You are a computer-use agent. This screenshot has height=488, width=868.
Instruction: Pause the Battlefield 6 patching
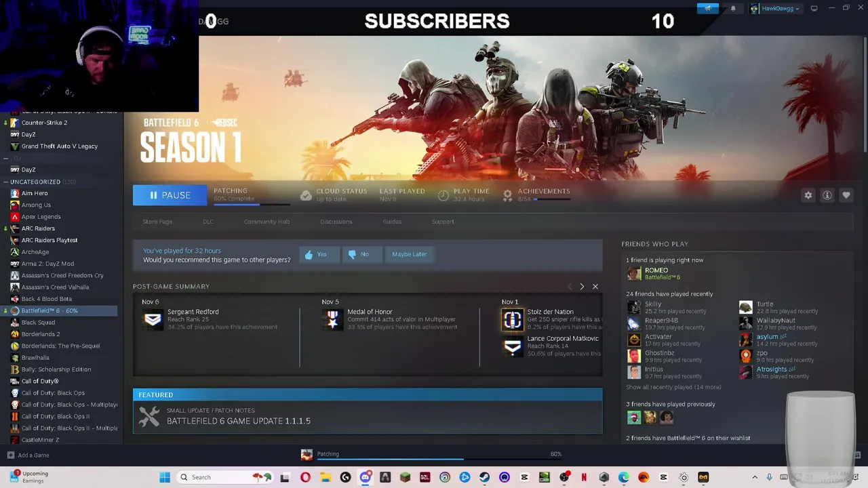170,195
